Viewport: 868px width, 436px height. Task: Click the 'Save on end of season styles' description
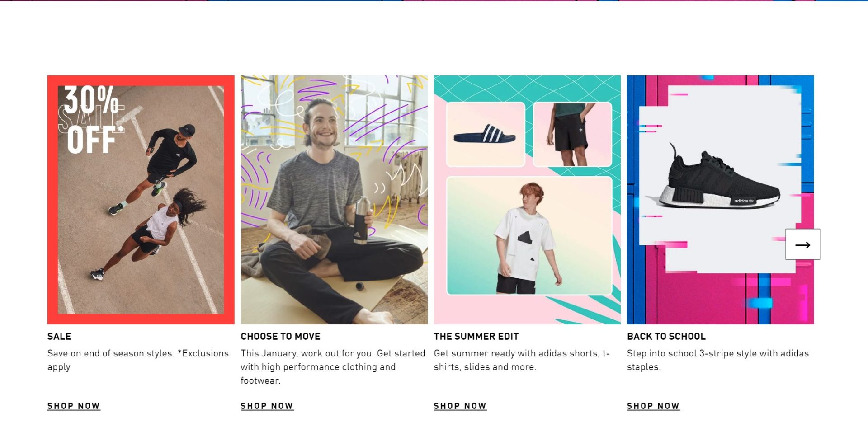[138, 360]
